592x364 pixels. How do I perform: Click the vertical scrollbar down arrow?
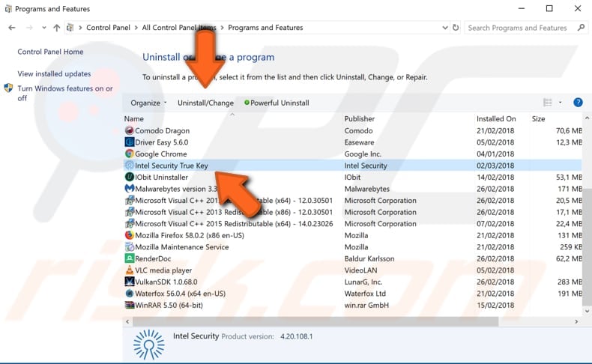coord(587,311)
